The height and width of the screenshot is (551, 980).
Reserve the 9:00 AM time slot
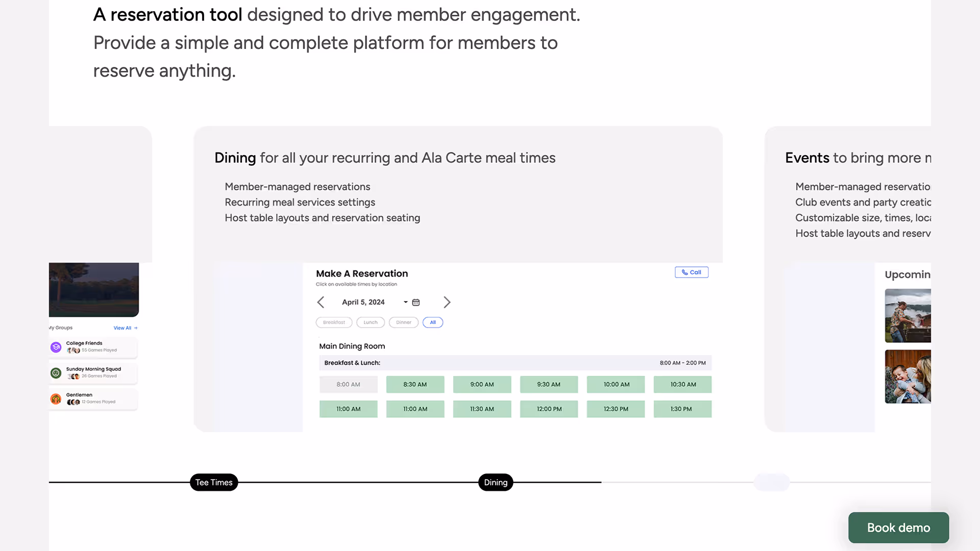click(x=482, y=385)
